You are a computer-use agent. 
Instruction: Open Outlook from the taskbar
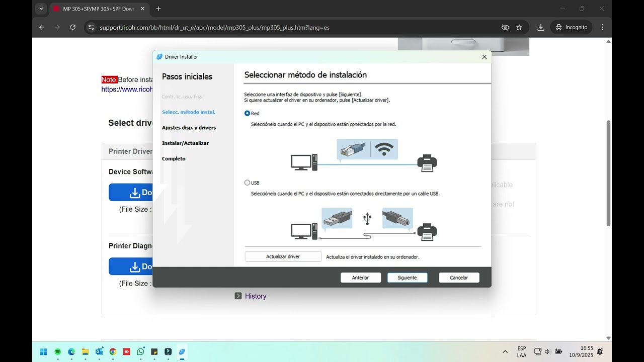click(99, 351)
